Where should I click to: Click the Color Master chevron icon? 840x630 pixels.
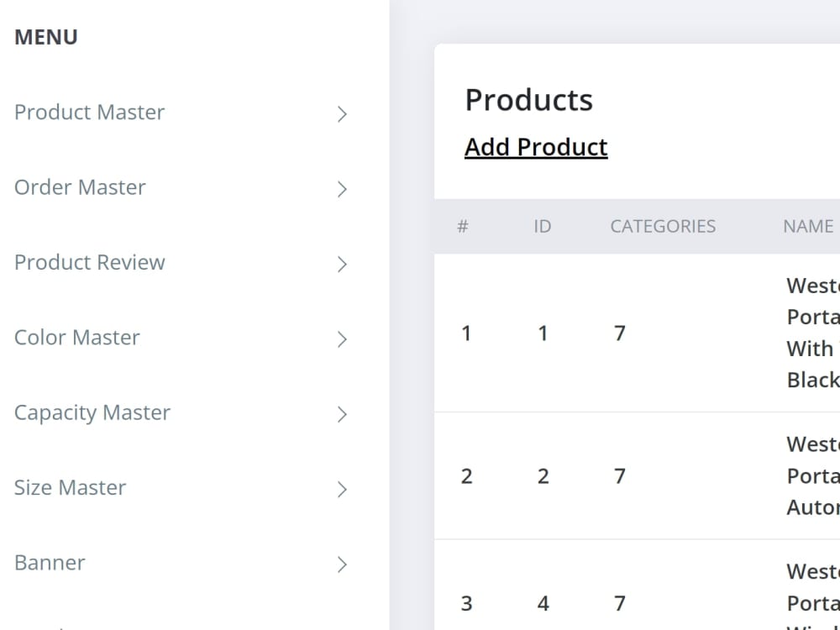point(343,339)
